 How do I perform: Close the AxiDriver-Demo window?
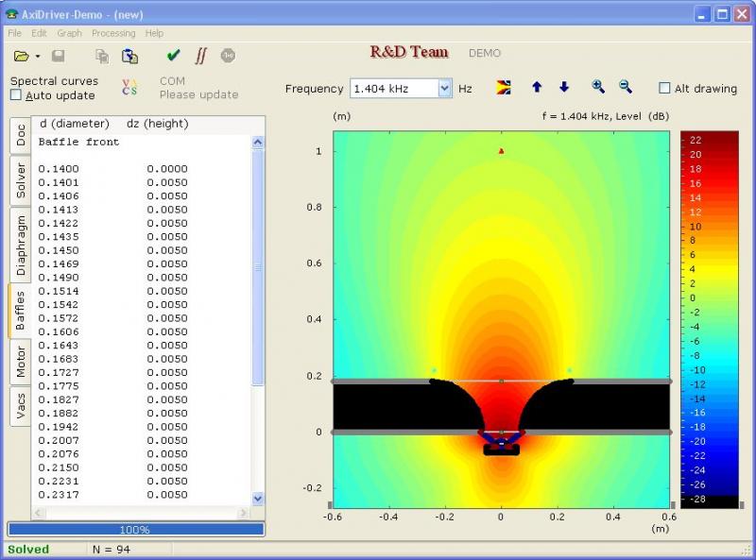click(x=742, y=14)
